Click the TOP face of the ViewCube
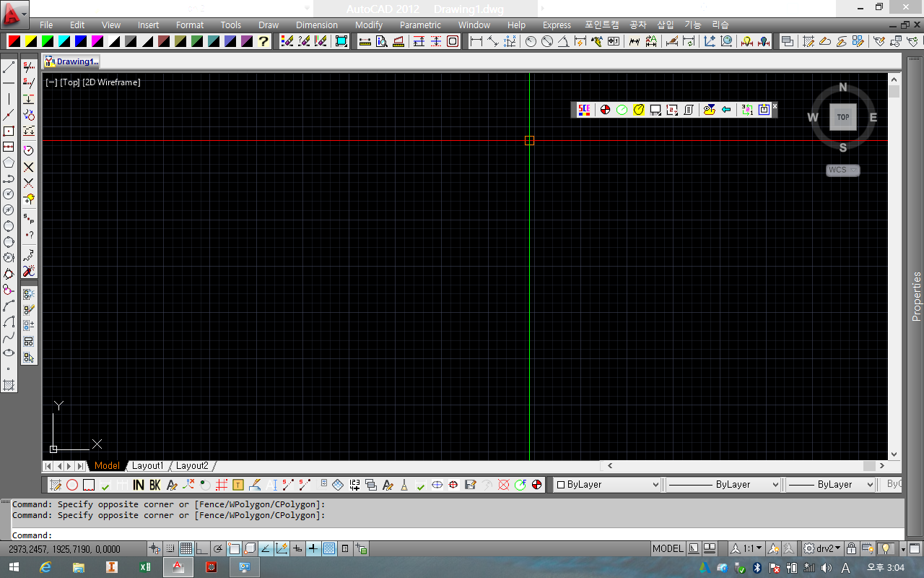924x578 pixels. coord(843,117)
